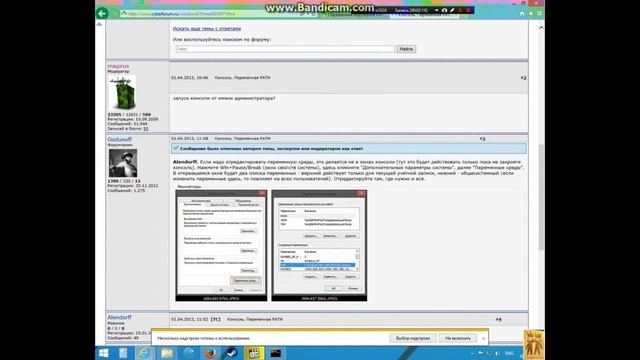640x360 pixels.
Task: Close the add-ons notification bar
Action: (483, 338)
